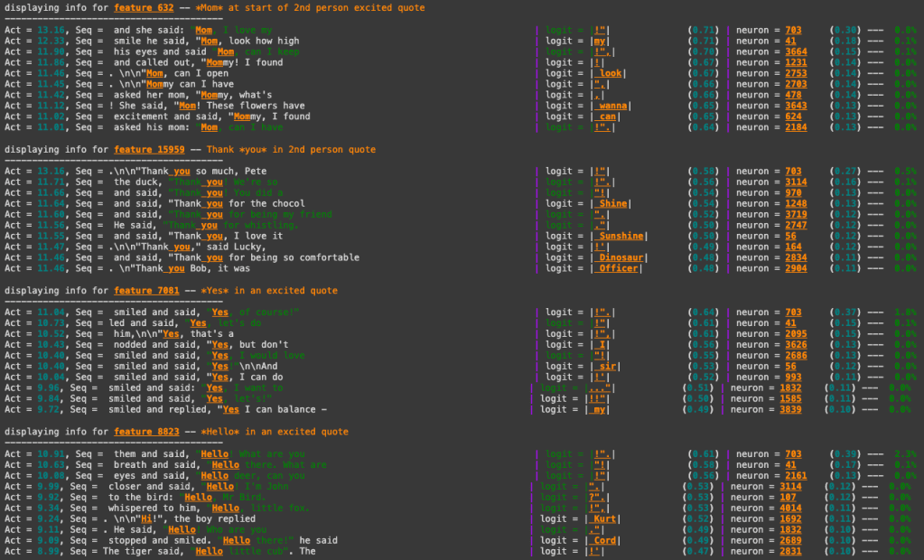
Task: Click the ' sir' logit token
Action: (605, 366)
